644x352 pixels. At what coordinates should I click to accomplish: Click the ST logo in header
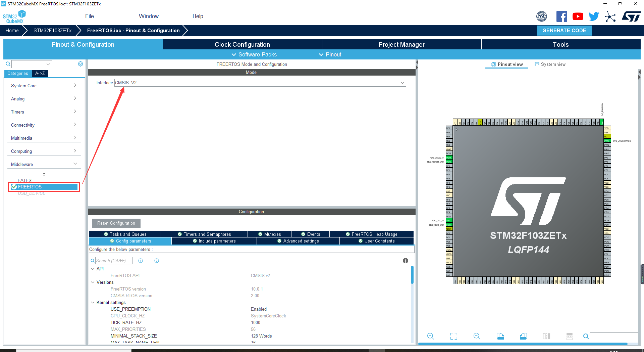click(x=631, y=16)
